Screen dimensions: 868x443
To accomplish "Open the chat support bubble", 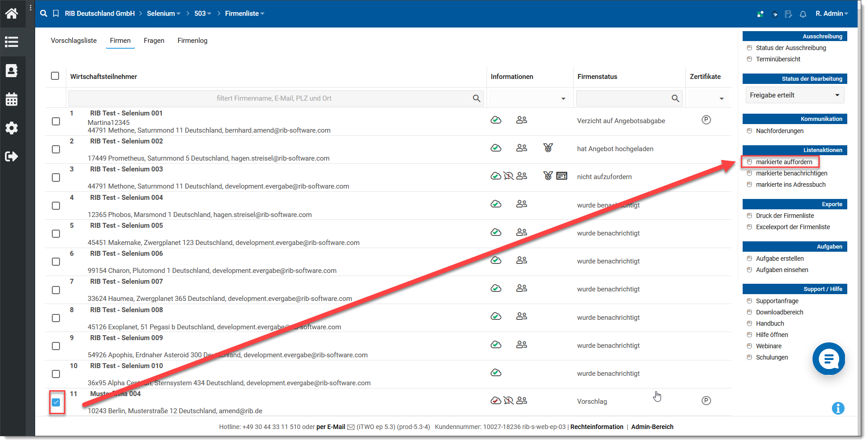I will pos(828,359).
